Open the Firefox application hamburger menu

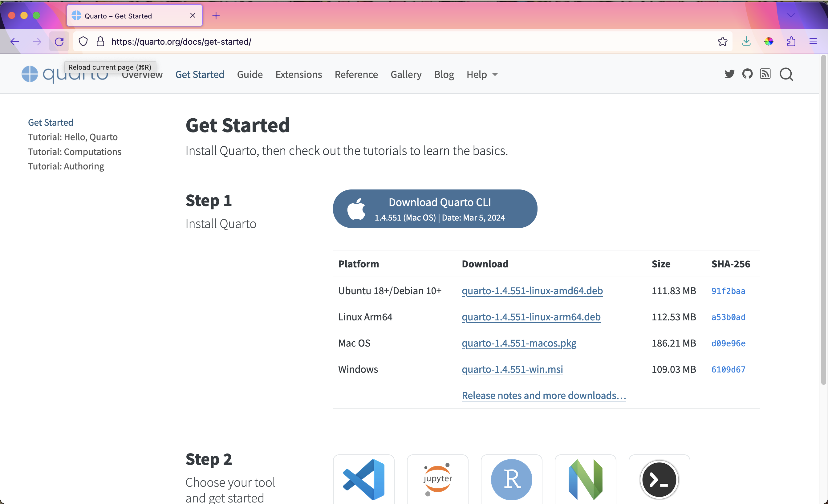point(813,41)
